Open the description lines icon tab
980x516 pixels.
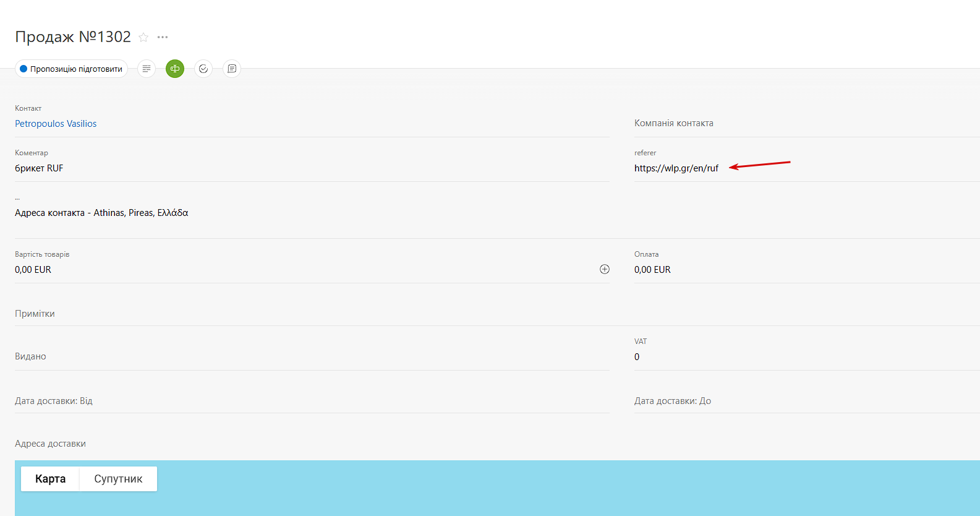pos(147,69)
